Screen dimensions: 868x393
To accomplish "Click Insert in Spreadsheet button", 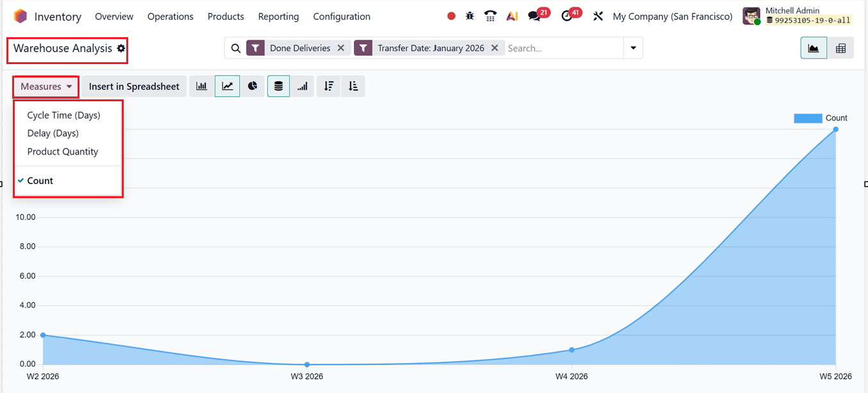I will point(134,87).
